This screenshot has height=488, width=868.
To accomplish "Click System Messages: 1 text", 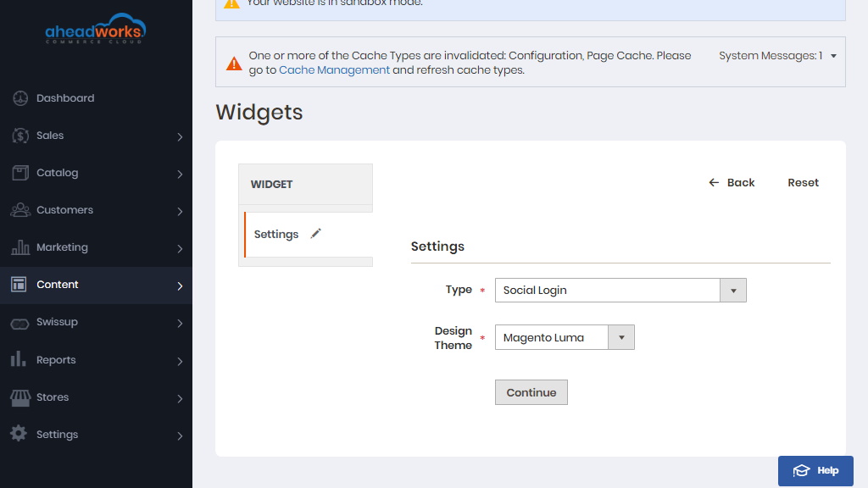I will point(771,56).
